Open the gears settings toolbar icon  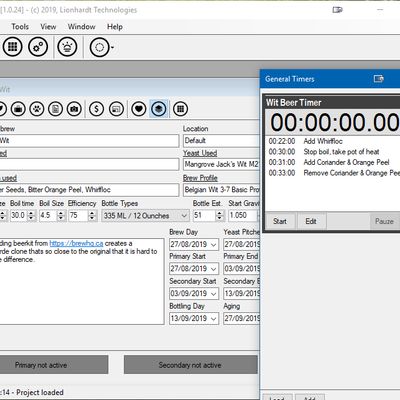point(38,47)
